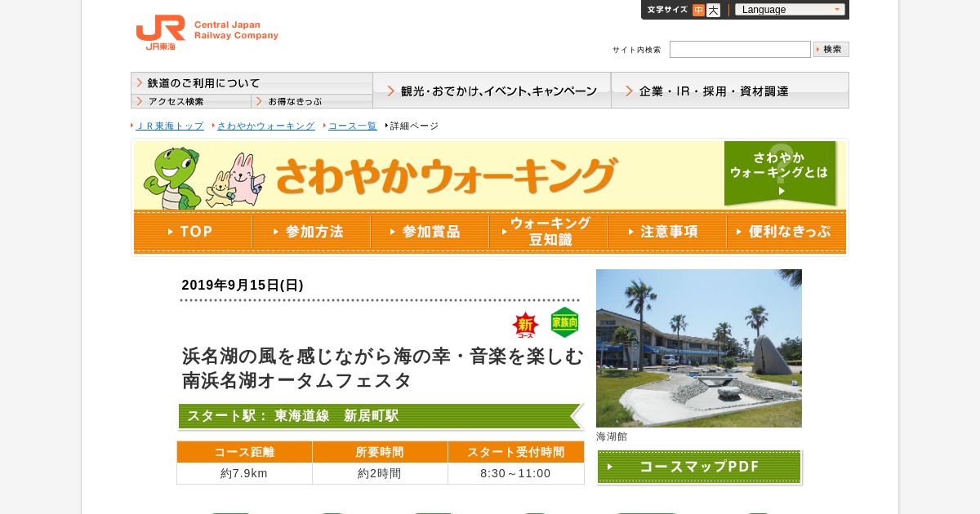Click the date 2019年9月15日(日)
The height and width of the screenshot is (514, 980).
pyautogui.click(x=243, y=285)
